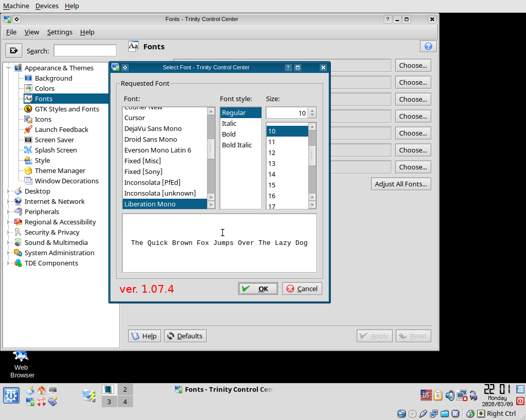Open GTK Styles and Fonts module
The width and height of the screenshot is (526, 420).
click(67, 109)
